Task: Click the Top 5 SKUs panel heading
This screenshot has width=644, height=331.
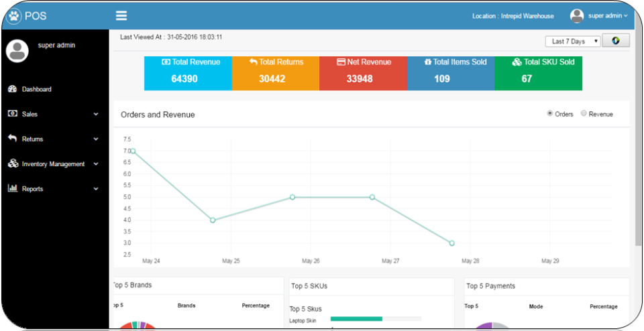Action: tap(309, 286)
